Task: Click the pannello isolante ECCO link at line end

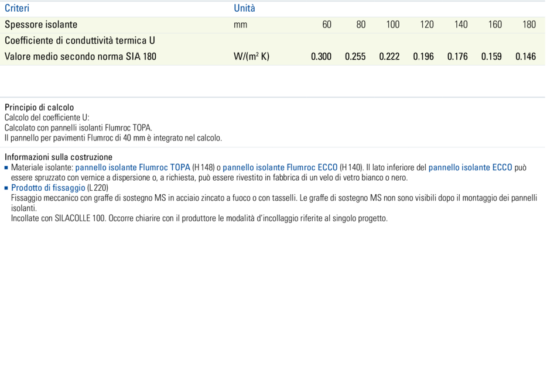Action: click(470, 167)
